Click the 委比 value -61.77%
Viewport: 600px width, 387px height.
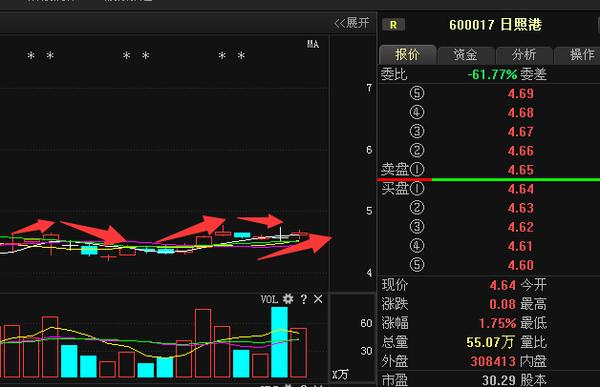[x=492, y=74]
